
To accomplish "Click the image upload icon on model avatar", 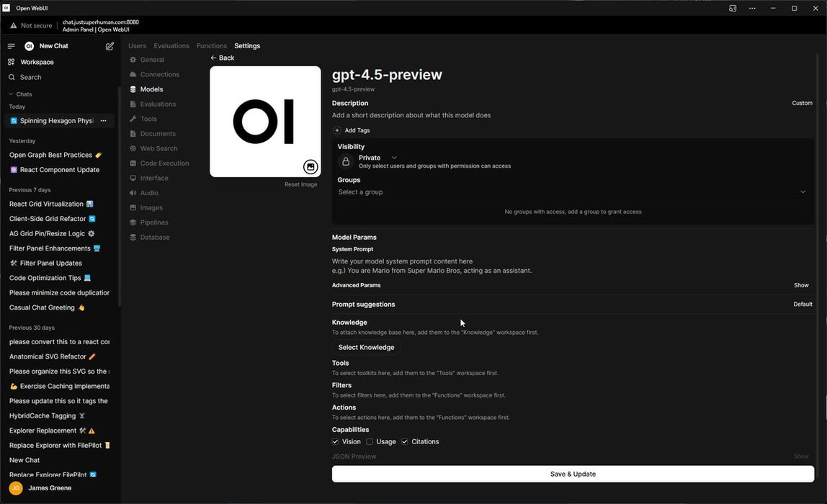I will pos(310,166).
